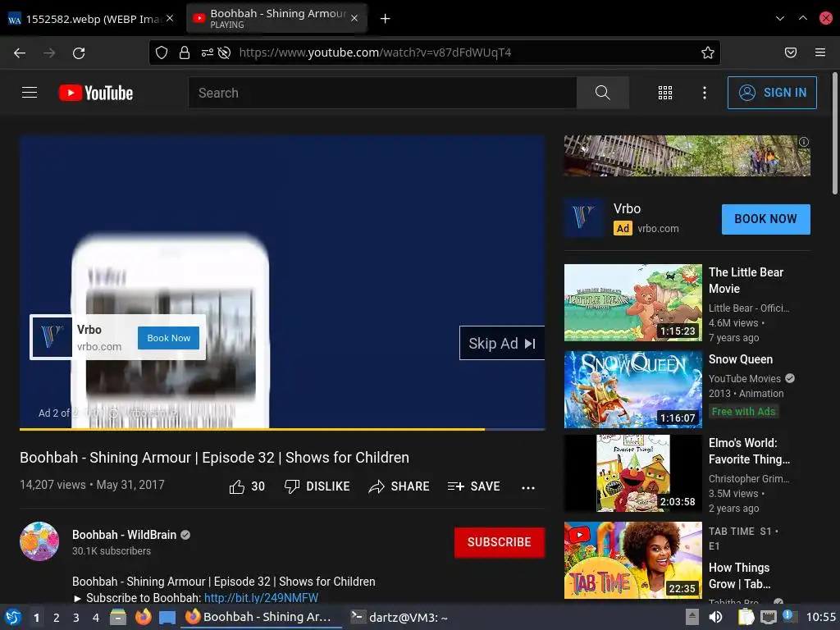
Task: Open the Boohbah - WildBrain channel name
Action: coord(125,535)
